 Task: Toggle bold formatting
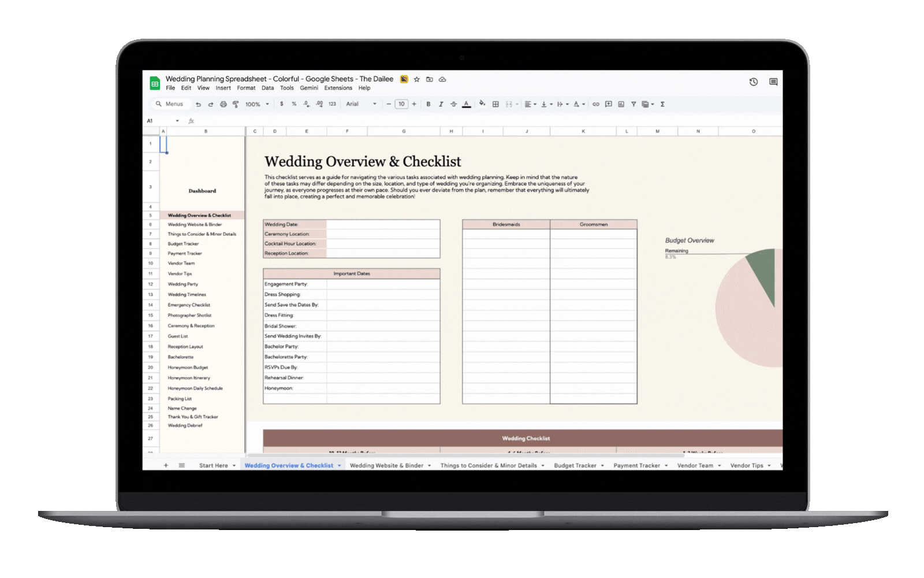(x=428, y=105)
